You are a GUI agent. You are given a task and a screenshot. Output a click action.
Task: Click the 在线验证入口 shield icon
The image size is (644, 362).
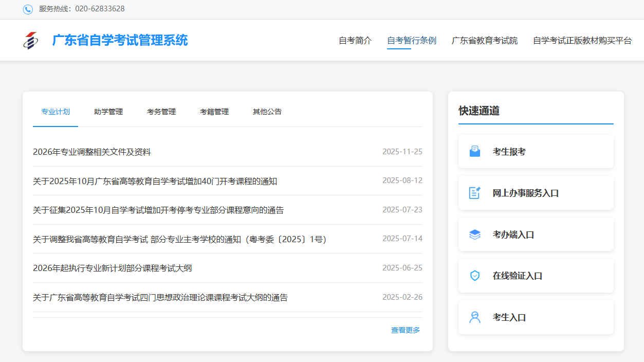coord(475,276)
